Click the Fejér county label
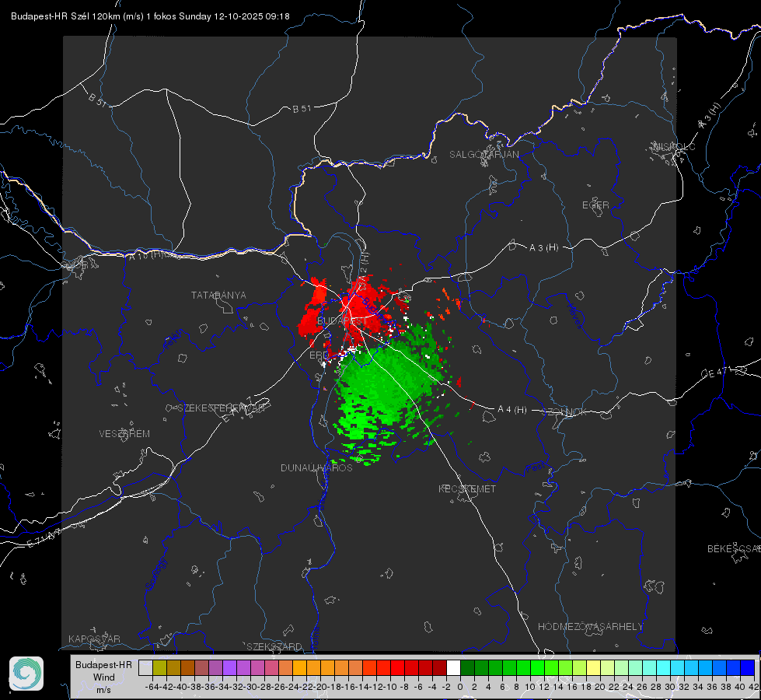The width and height of the screenshot is (761, 700). 174,339
